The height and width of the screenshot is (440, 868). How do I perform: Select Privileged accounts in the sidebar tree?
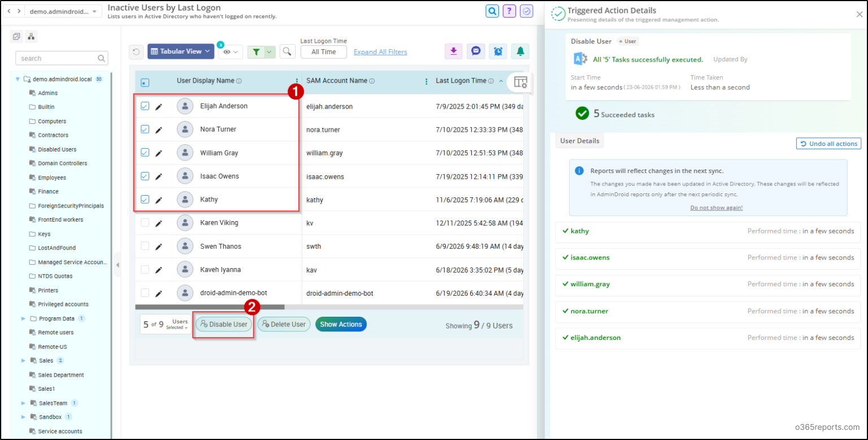(63, 304)
